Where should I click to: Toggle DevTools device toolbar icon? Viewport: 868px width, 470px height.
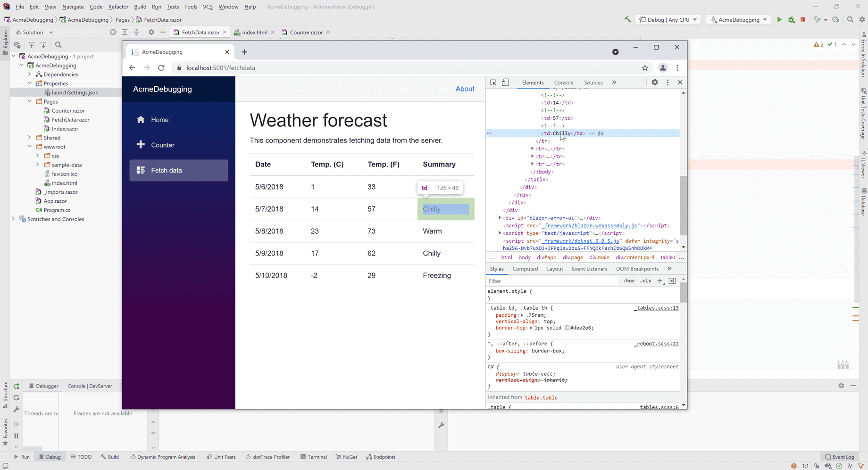(505, 82)
